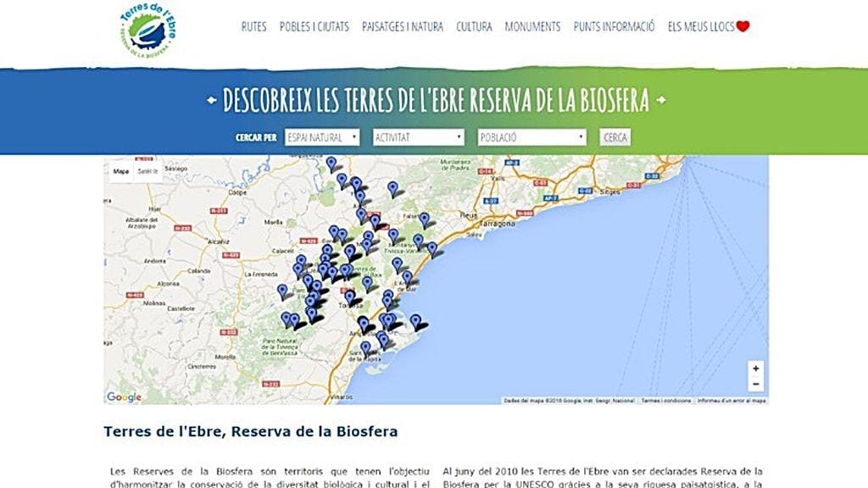Click the N-211 road shield near Caspe

click(x=219, y=211)
